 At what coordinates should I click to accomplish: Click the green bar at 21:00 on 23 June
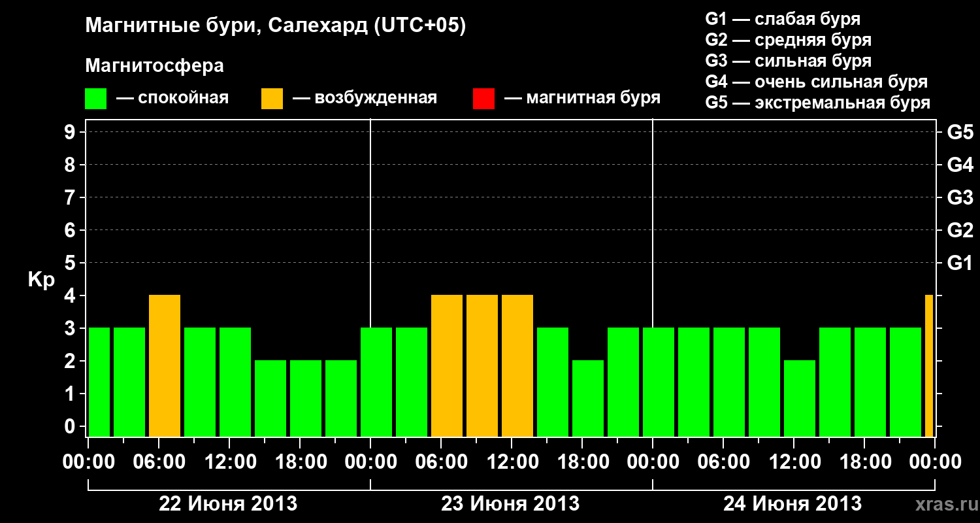coord(623,382)
